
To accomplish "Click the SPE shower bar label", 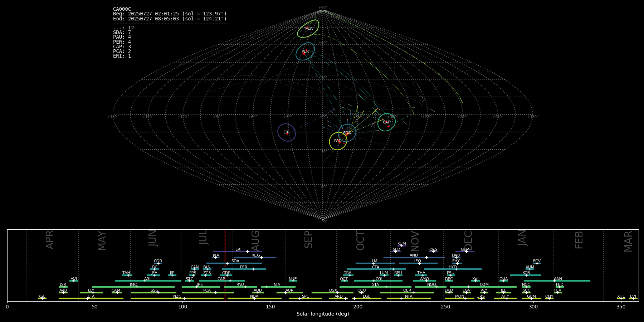I will [x=305, y=297].
